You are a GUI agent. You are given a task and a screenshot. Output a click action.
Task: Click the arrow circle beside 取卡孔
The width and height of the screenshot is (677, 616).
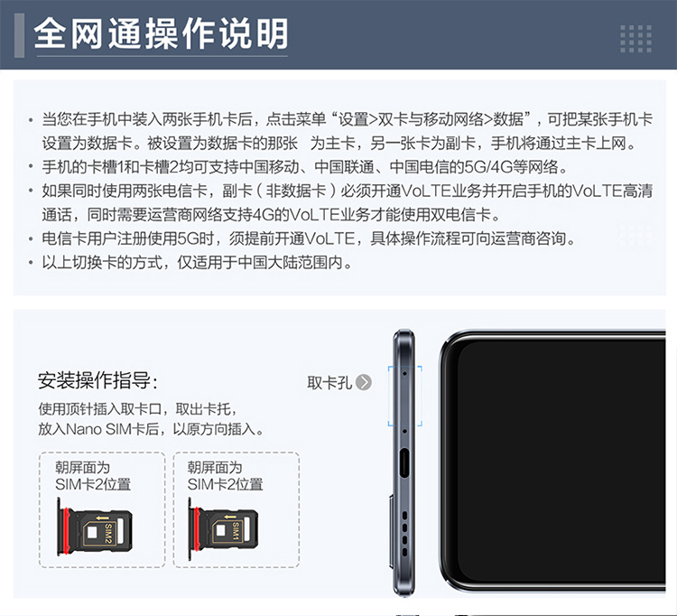pos(364,382)
